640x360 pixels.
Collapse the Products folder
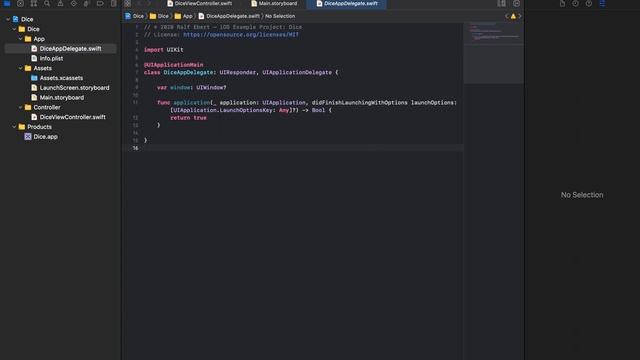click(x=14, y=127)
